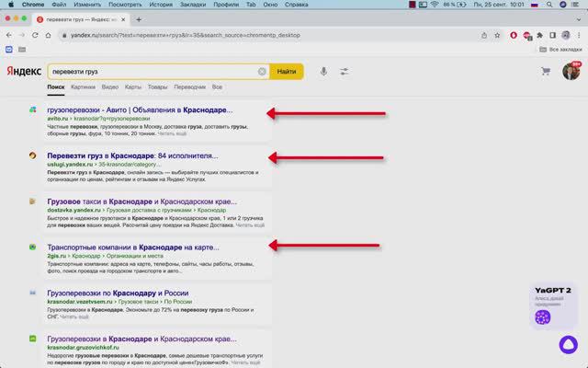588x368 pixels.
Task: Click the browser address bar
Action: pos(270,35)
